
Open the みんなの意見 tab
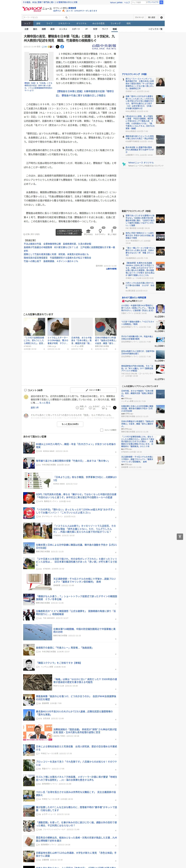98,23
